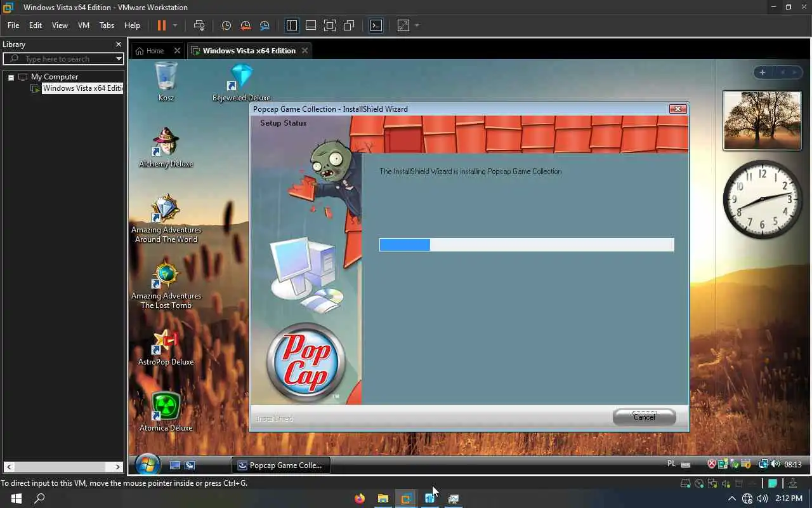Click the Vista clock showing 08:13
This screenshot has width=812, height=508.
click(x=793, y=465)
